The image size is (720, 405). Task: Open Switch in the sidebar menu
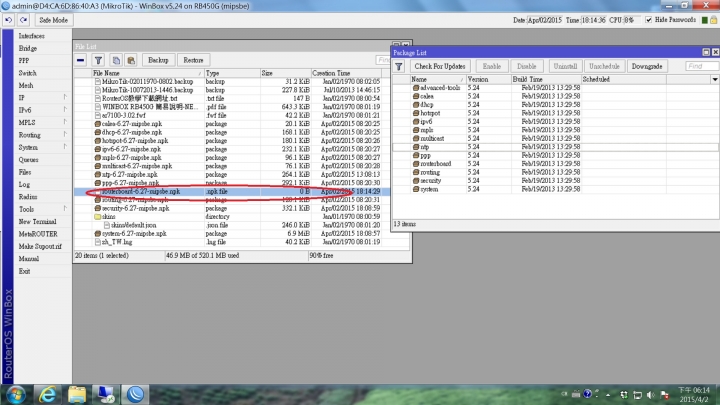[28, 73]
